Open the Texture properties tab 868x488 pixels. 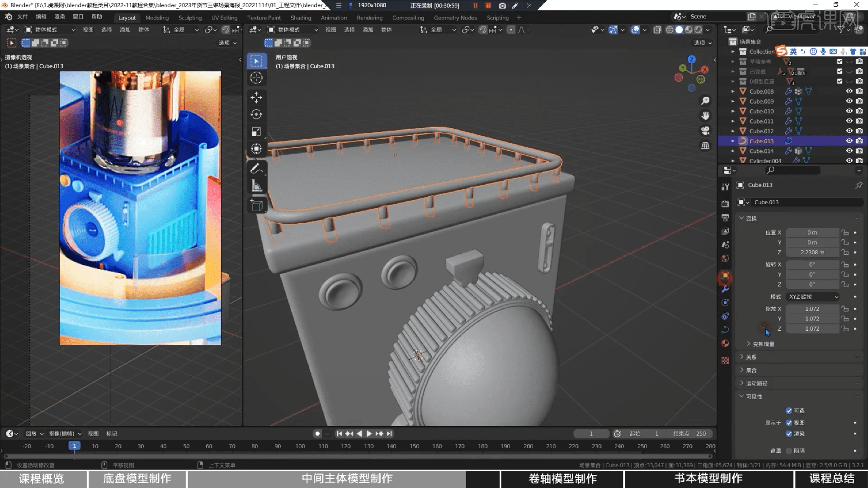[725, 360]
